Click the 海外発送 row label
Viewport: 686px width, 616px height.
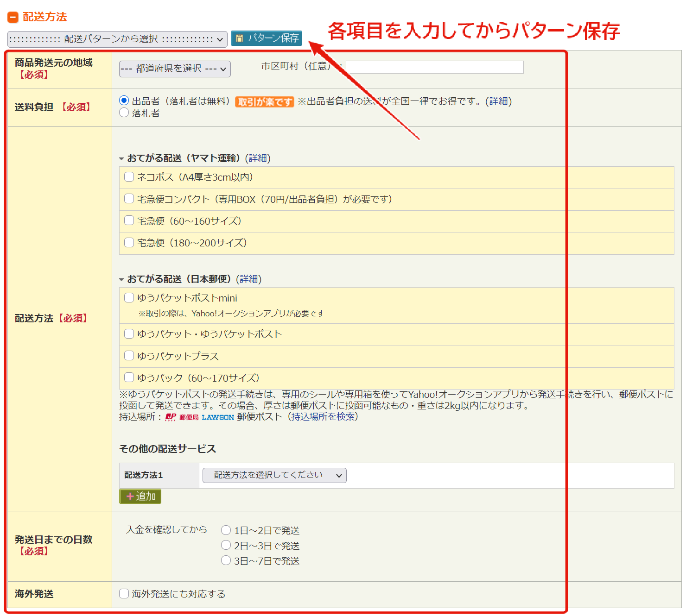click(x=34, y=594)
